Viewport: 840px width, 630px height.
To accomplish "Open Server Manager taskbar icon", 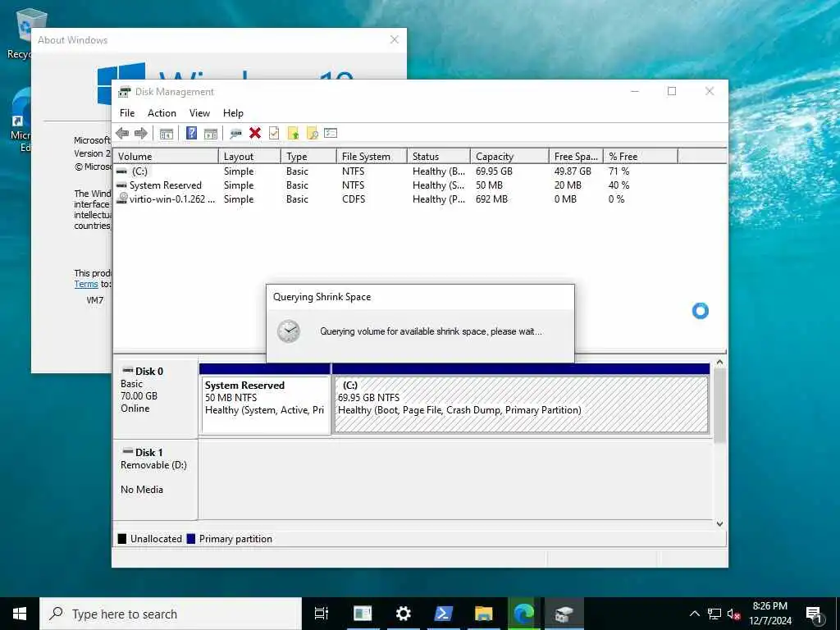I will point(363,614).
